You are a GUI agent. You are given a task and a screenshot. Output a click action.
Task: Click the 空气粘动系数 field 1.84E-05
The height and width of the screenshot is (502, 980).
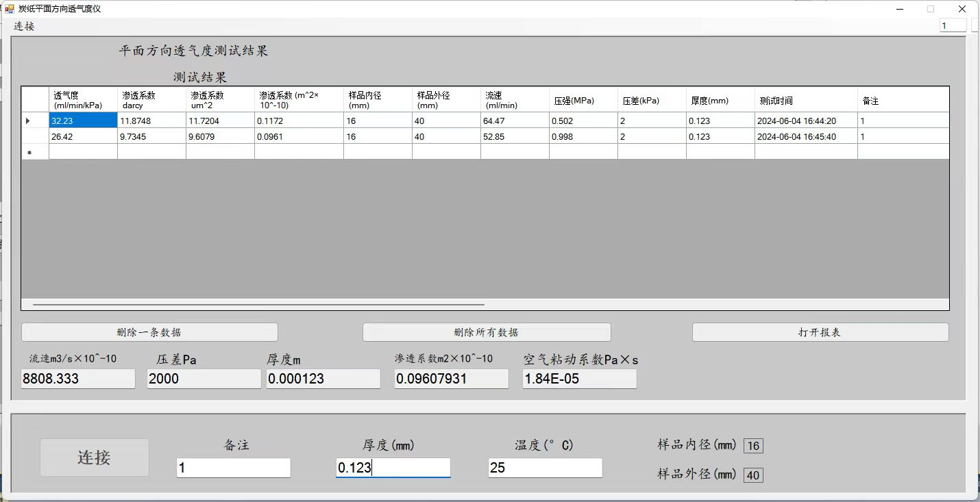click(579, 379)
